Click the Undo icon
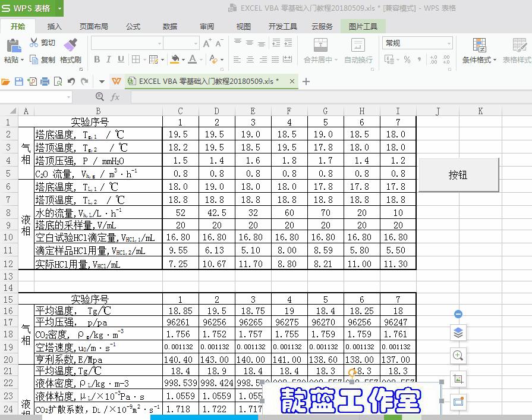This screenshot has height=420, width=532. 70,82
